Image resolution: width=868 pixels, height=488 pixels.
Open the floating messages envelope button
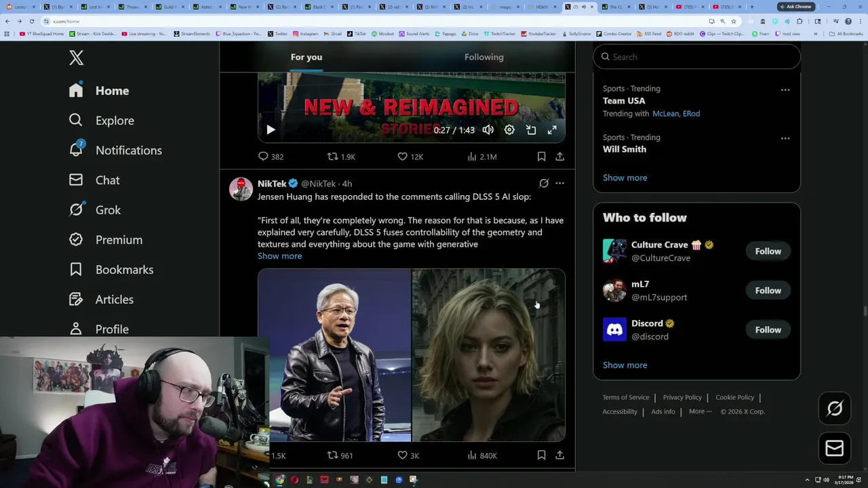click(835, 448)
